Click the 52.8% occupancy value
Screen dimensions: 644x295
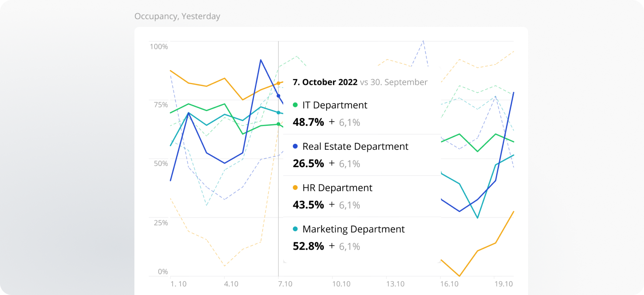(308, 246)
